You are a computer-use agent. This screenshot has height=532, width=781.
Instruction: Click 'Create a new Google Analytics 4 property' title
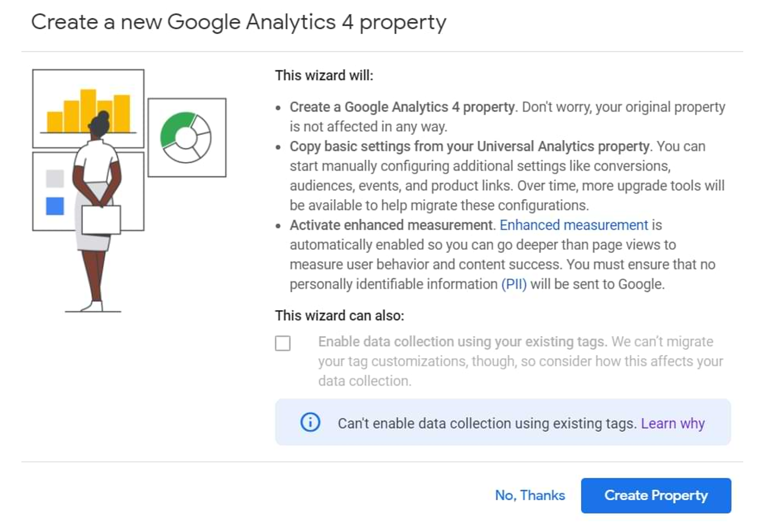coord(239,22)
